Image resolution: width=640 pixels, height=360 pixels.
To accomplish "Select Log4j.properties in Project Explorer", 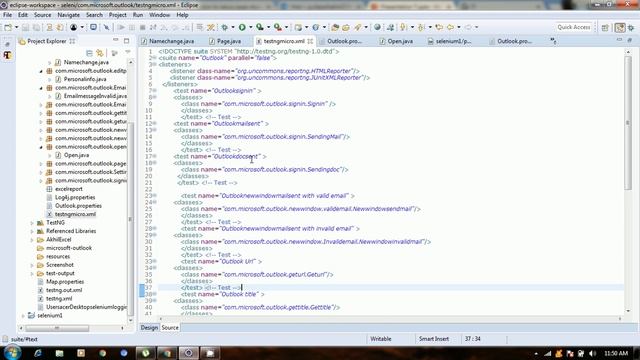I will [x=75, y=198].
